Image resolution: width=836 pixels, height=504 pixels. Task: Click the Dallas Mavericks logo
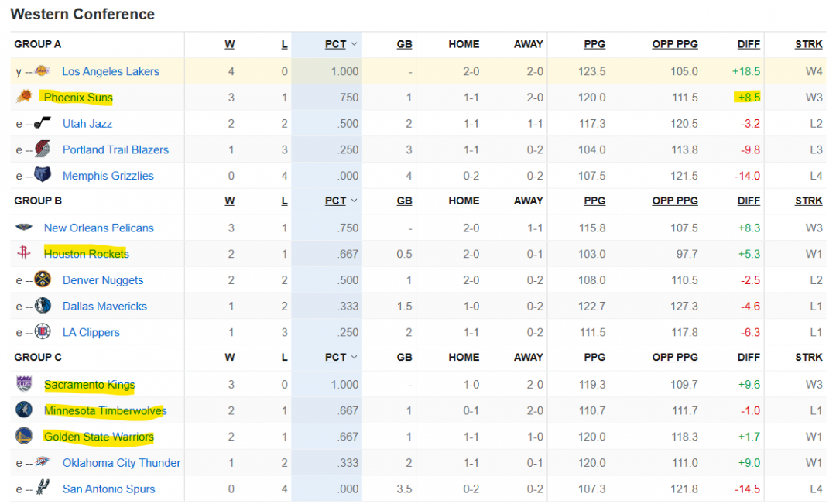pos(43,305)
